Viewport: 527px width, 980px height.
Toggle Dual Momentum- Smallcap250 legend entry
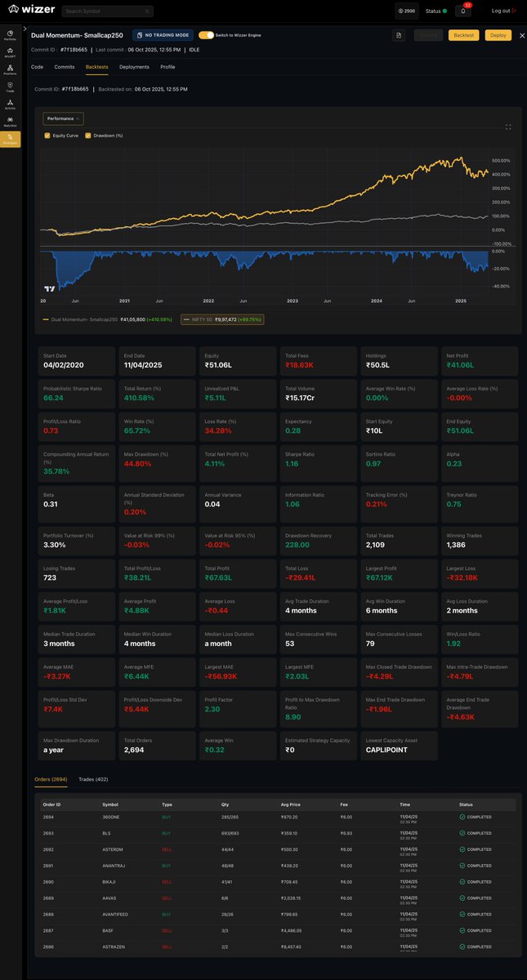[107, 319]
